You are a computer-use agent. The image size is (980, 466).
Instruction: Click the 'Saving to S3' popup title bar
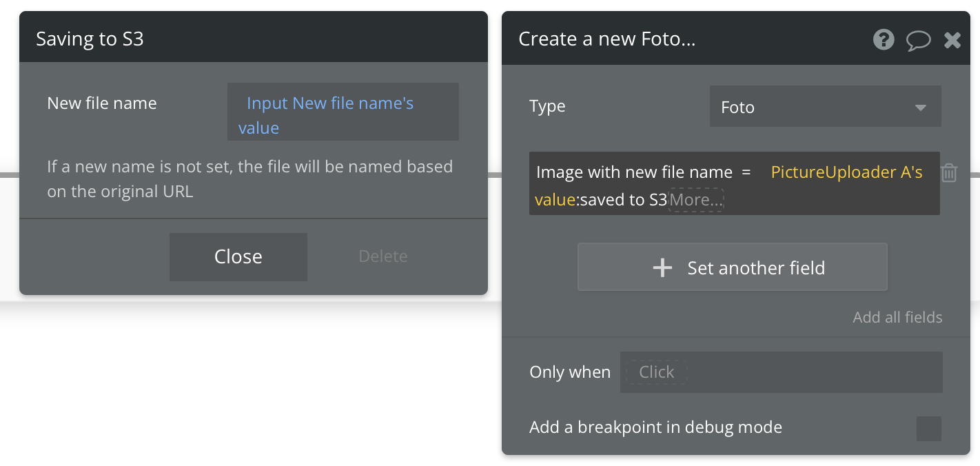pyautogui.click(x=253, y=39)
